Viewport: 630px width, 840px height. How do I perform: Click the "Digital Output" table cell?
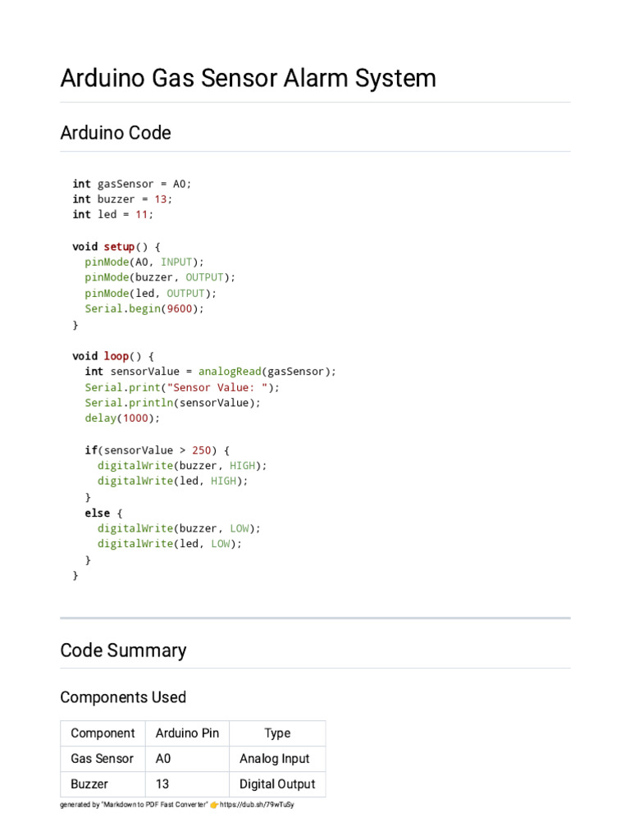[277, 784]
